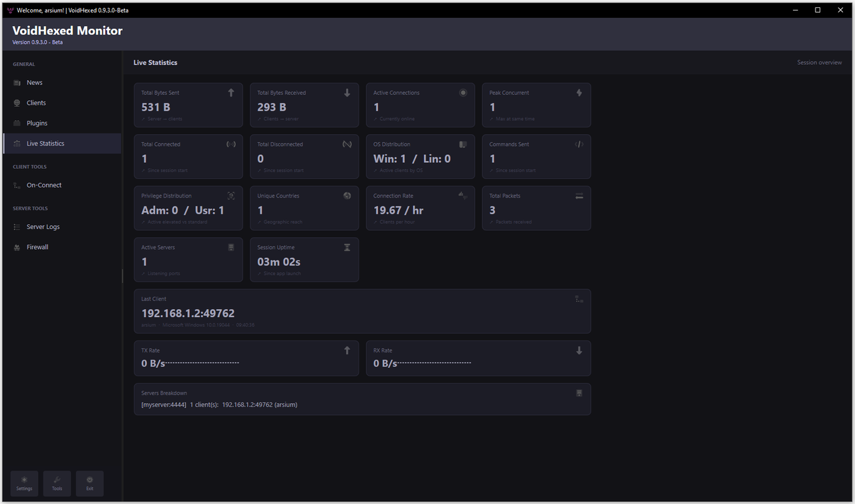Viewport: 855px width, 504px height.
Task: Click the Settings button at bottom left
Action: (24, 483)
